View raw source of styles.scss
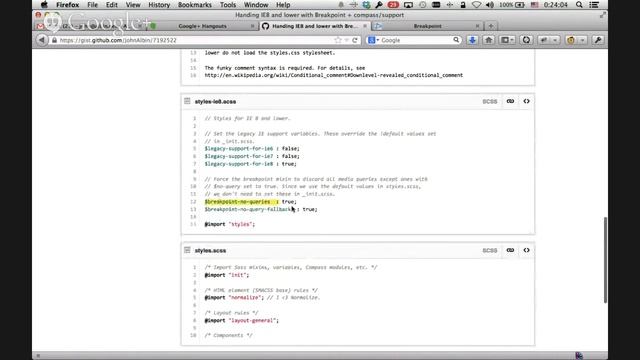Viewport: 640px width, 360px height. coord(527,250)
